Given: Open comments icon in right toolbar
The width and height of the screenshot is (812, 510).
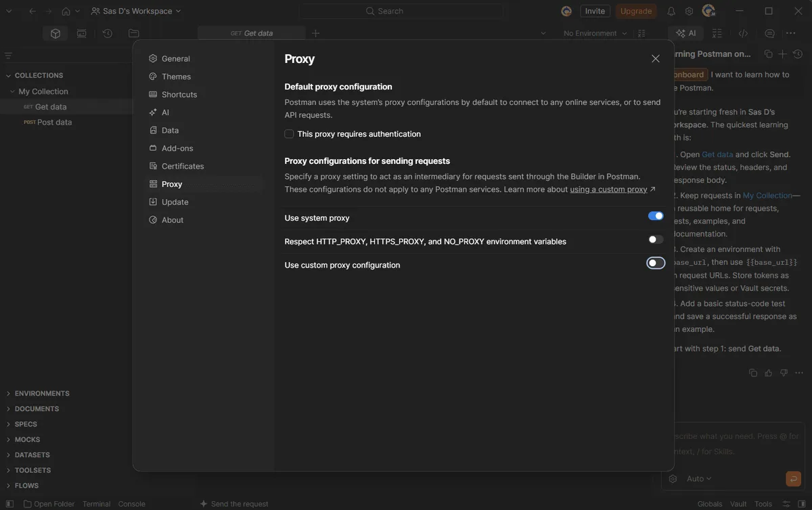Looking at the screenshot, I should (769, 33).
